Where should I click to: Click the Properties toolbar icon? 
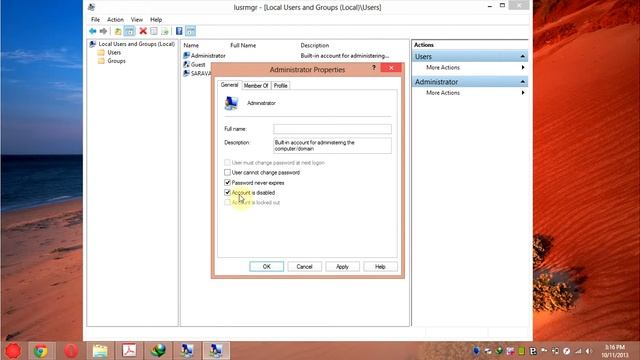pos(154,31)
